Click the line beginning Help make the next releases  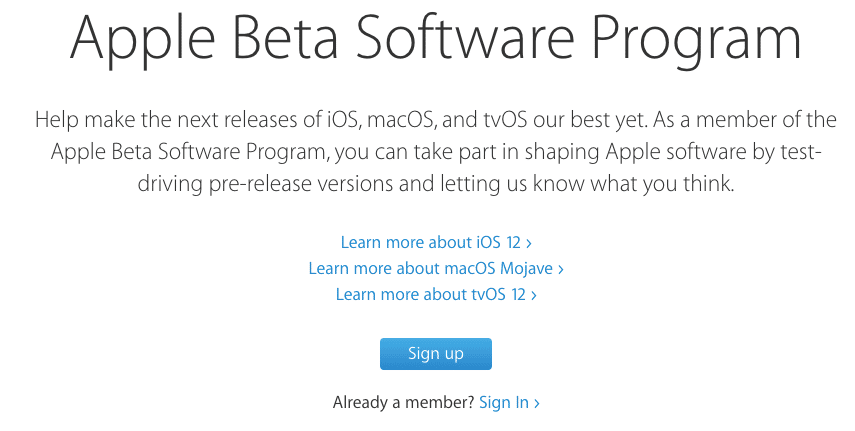coord(436,119)
